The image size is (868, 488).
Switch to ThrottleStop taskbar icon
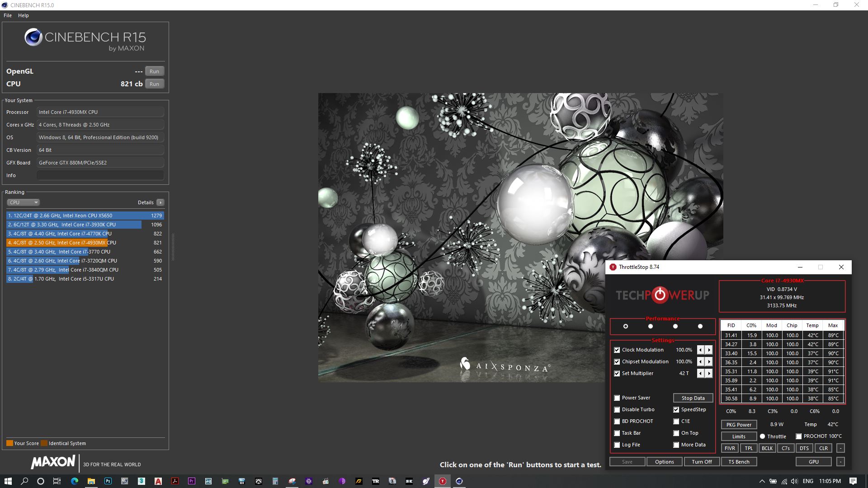[x=443, y=481]
